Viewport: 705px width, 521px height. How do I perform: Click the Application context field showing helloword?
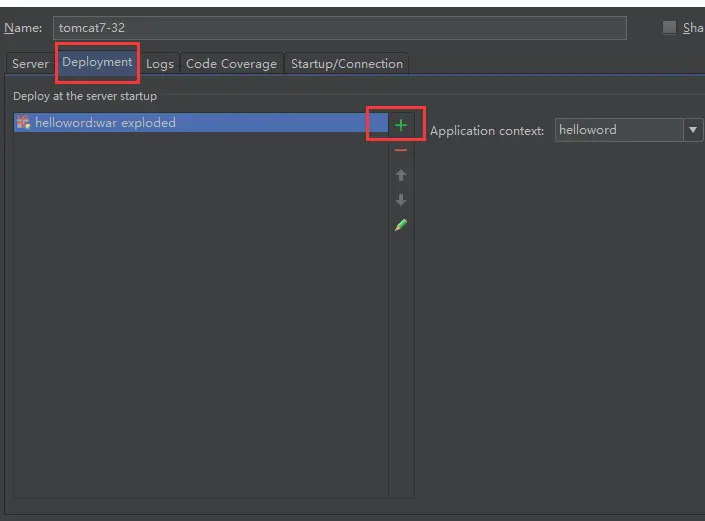619,130
